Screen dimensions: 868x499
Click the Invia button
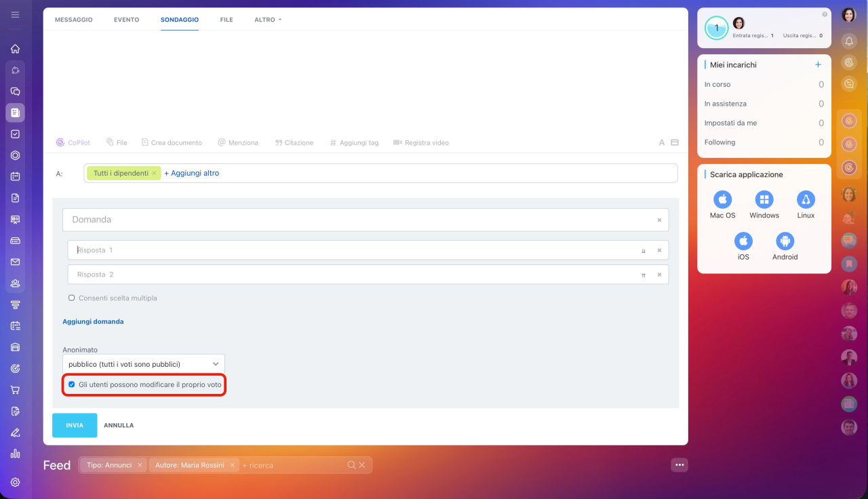[x=75, y=425]
